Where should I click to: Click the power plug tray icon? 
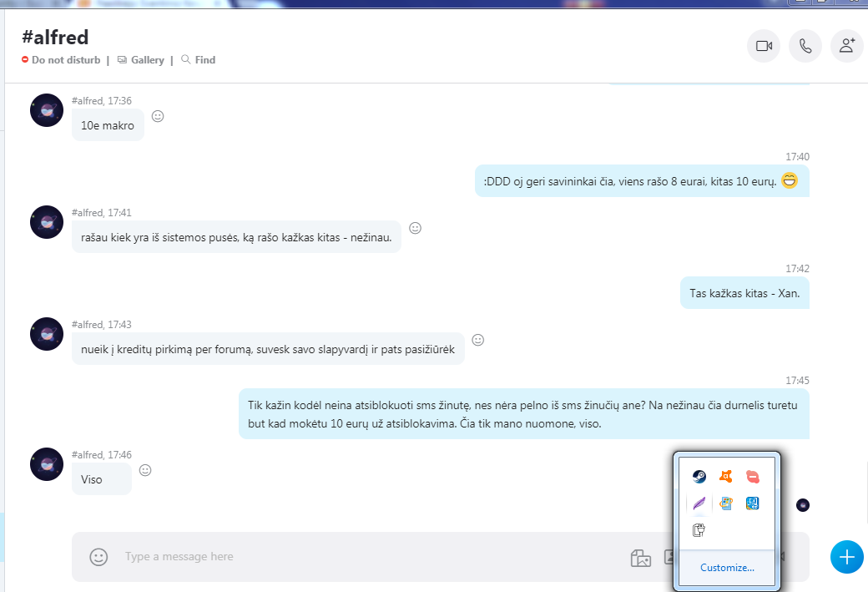point(699,529)
